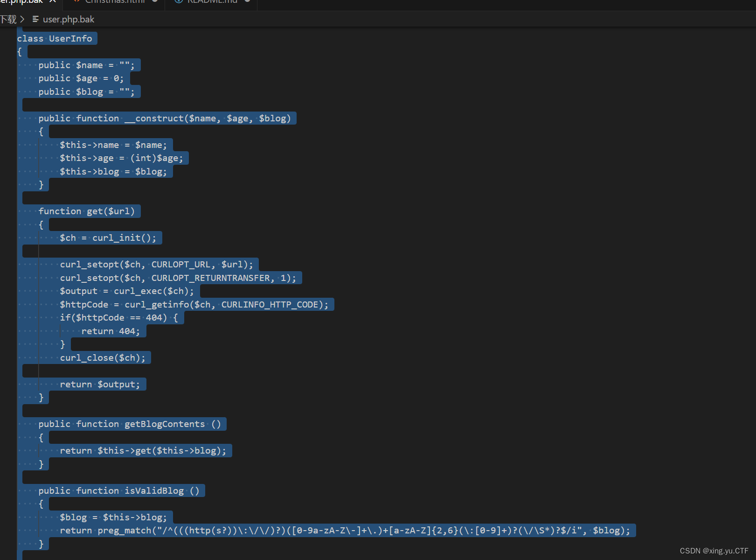
Task: Close the user.php.bak tab
Action: (x=53, y=1)
